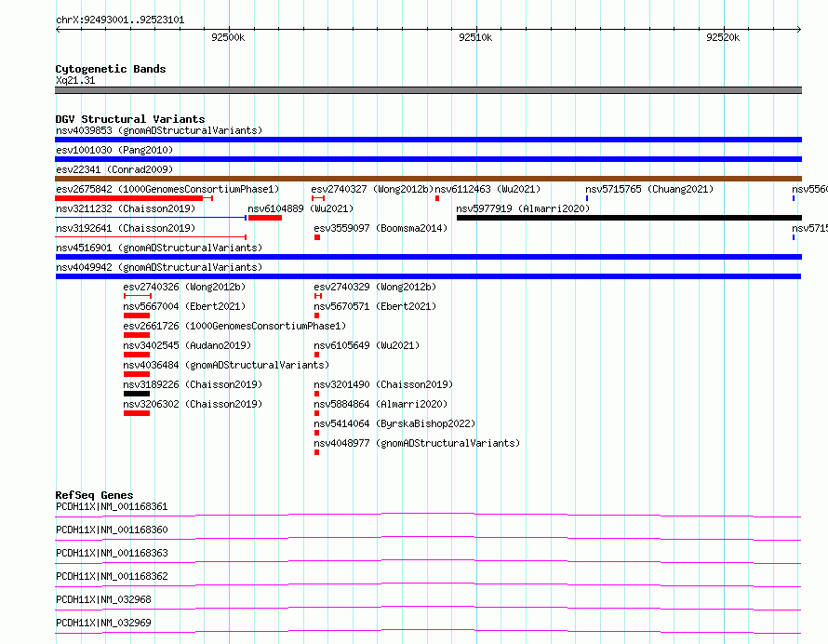Click nsv4048977 gnomADStructuralVariants label
Screen dimensions: 828x644
pos(417,443)
